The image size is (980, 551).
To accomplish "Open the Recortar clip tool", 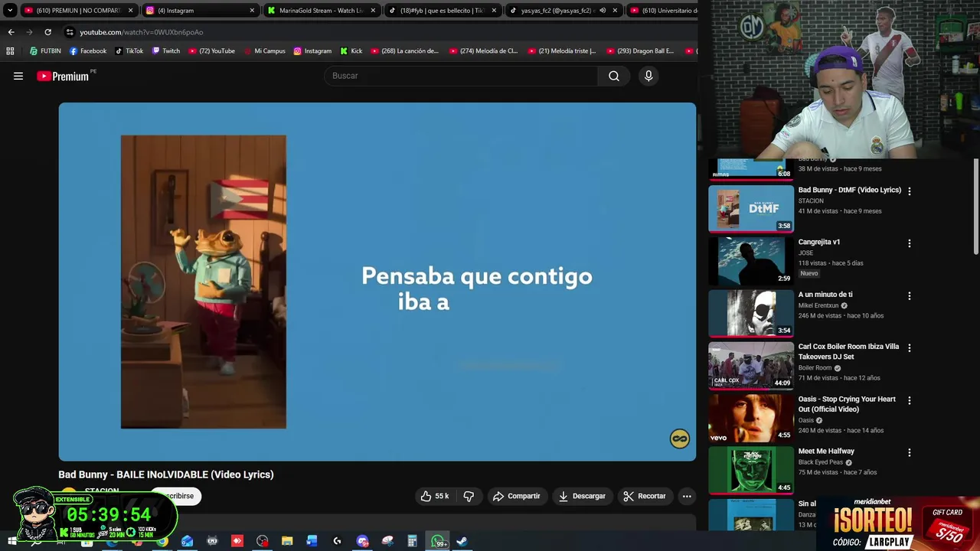I will click(645, 496).
